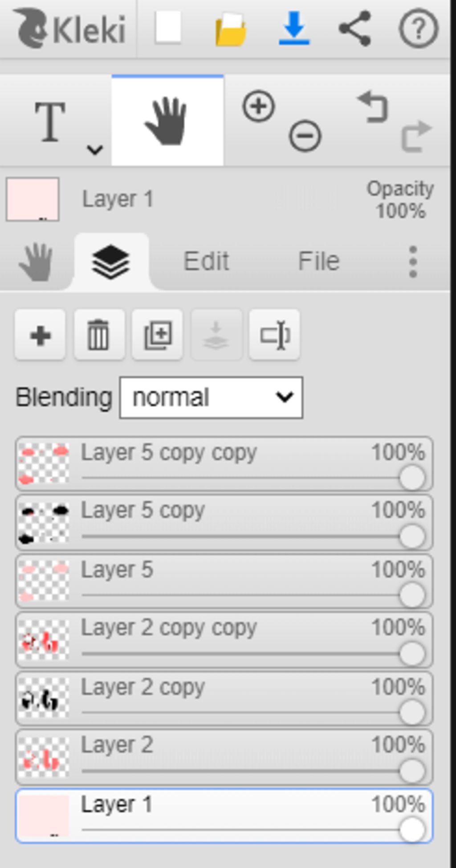This screenshot has height=868, width=456.
Task: Click the share icon
Action: point(355,29)
